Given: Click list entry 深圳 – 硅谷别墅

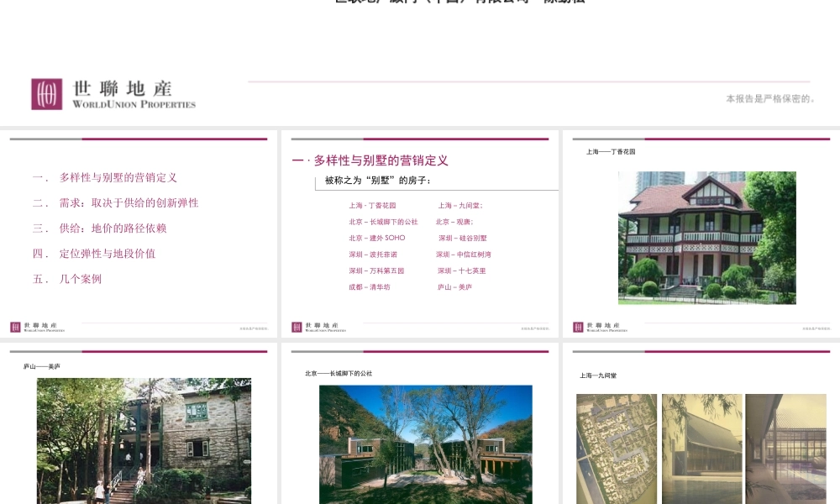Looking at the screenshot, I should click(463, 238).
